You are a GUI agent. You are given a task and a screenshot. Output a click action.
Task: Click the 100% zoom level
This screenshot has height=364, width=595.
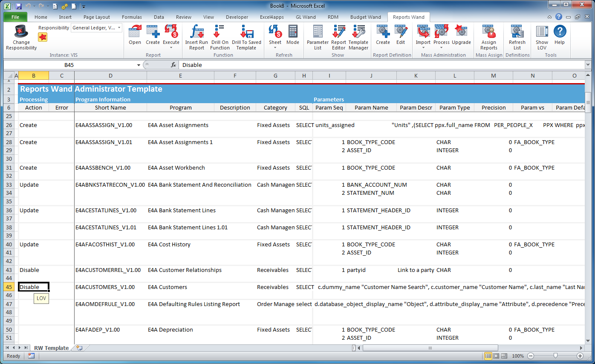[518, 356]
